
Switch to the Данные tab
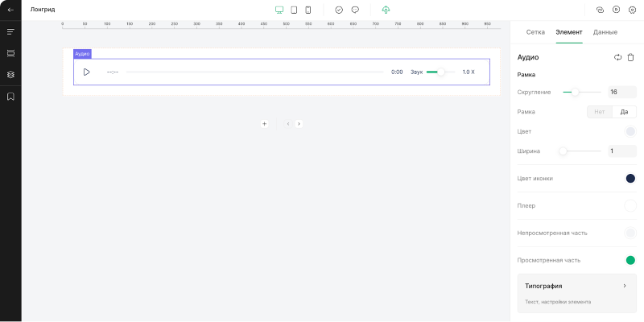pyautogui.click(x=605, y=32)
